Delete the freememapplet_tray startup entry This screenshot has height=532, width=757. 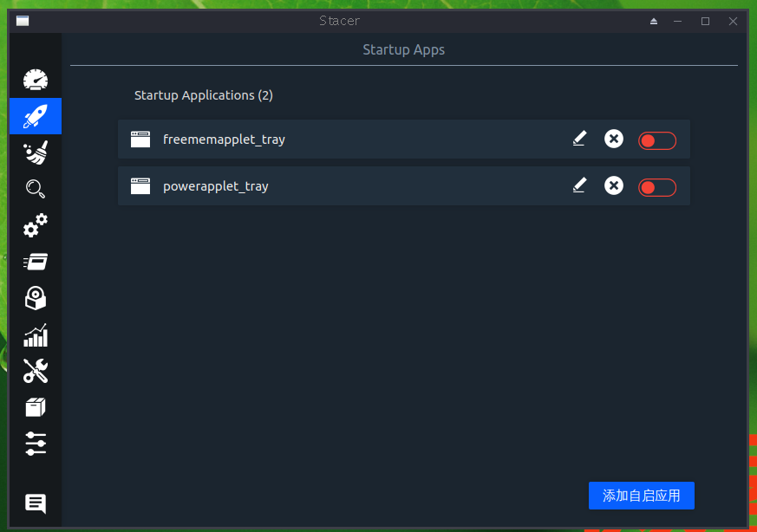tap(614, 139)
